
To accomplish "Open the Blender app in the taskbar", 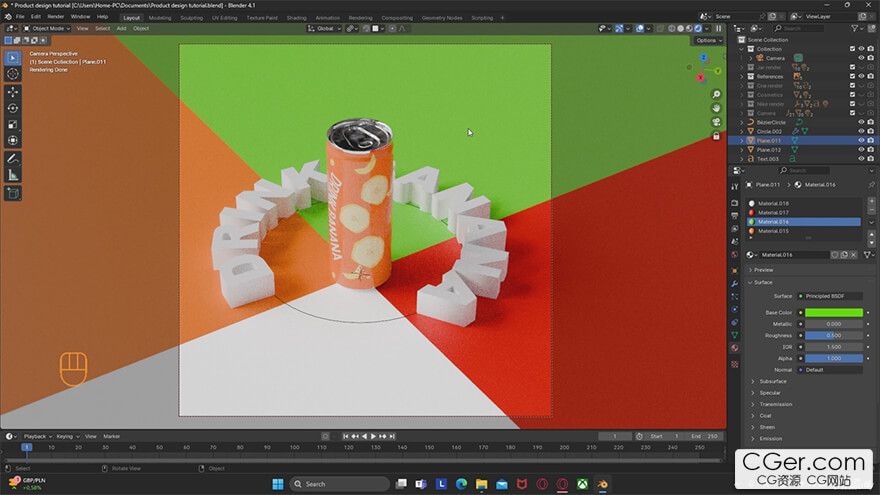I will point(602,484).
